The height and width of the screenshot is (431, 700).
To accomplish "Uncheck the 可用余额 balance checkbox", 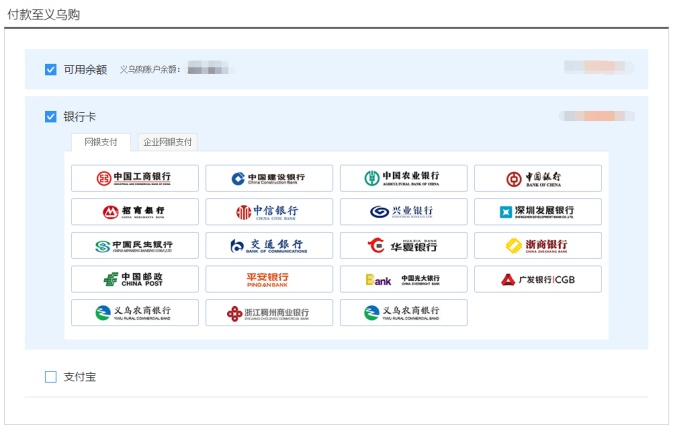I will (51, 70).
